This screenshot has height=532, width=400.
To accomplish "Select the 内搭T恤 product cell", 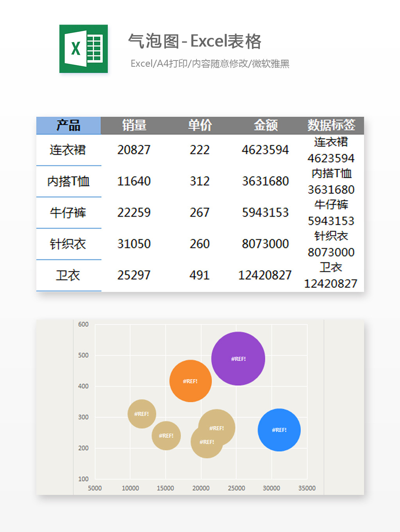I will [x=68, y=181].
